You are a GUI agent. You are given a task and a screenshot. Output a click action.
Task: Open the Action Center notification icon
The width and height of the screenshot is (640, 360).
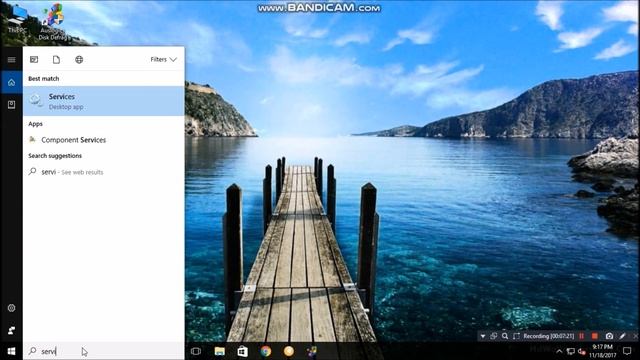coord(627,351)
